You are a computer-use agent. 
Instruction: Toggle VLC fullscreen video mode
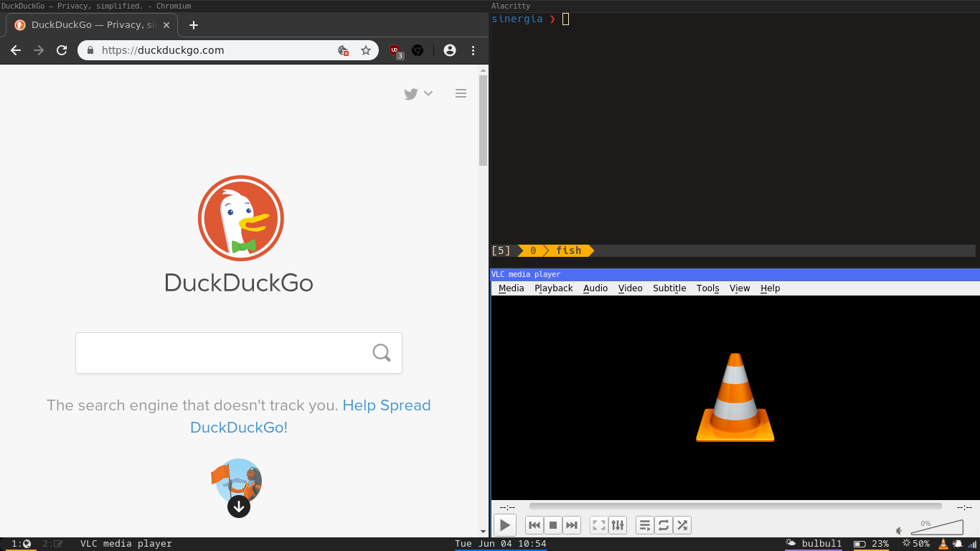click(x=599, y=525)
